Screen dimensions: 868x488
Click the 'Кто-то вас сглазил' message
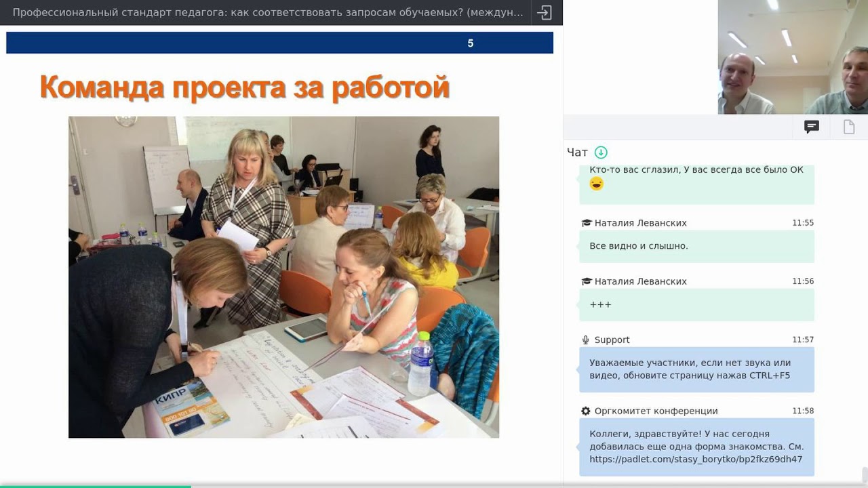(696, 184)
